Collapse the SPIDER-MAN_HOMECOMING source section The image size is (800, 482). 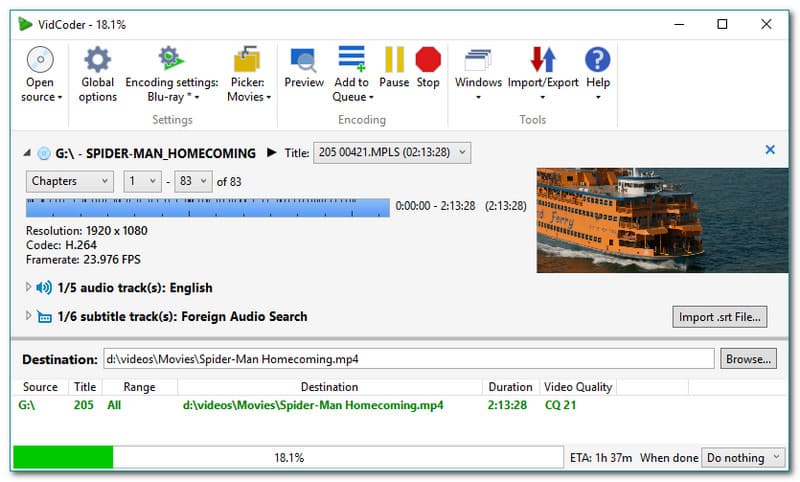(27, 153)
